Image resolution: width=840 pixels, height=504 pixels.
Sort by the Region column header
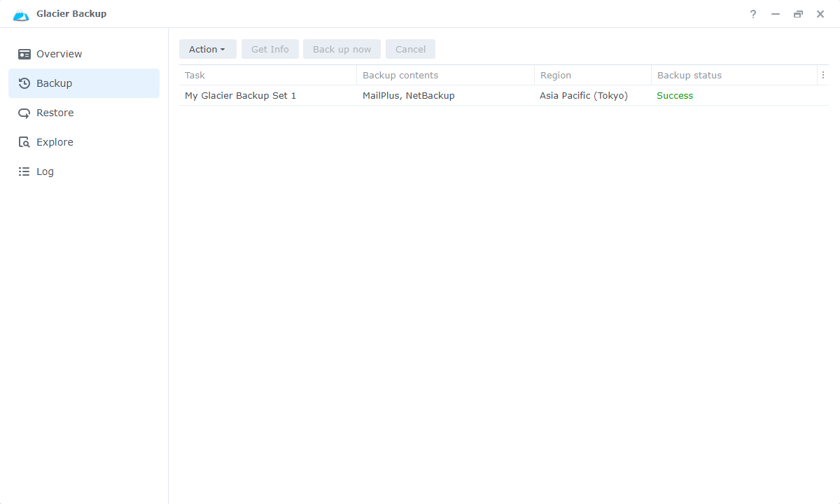pos(556,75)
